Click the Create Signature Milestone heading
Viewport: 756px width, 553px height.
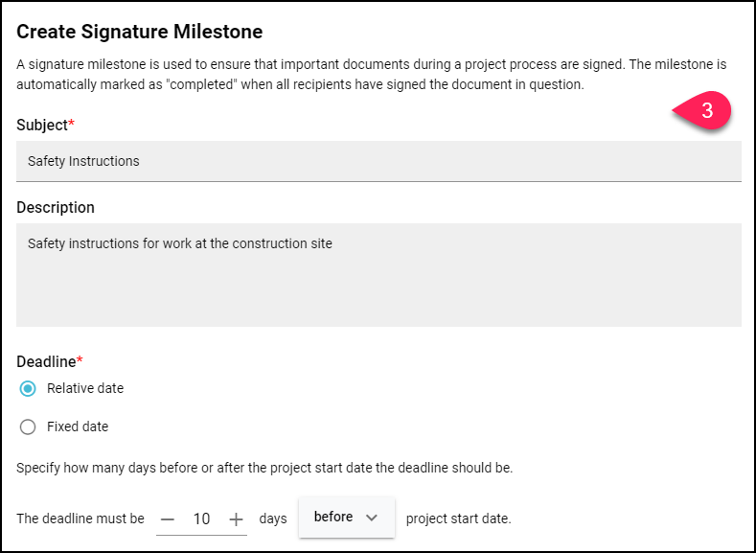click(140, 32)
